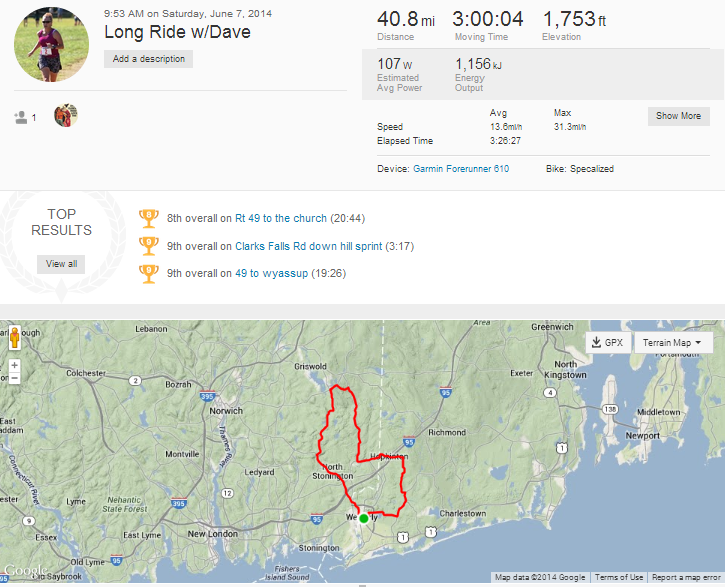Zoom in on the map

point(13,364)
